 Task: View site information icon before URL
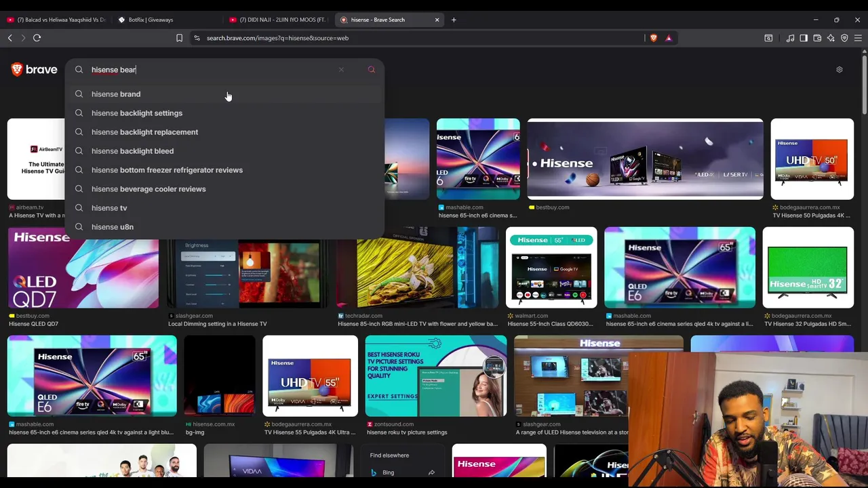(196, 38)
